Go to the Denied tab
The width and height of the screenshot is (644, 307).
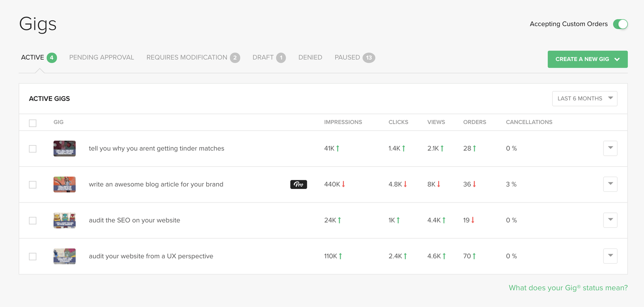(310, 57)
